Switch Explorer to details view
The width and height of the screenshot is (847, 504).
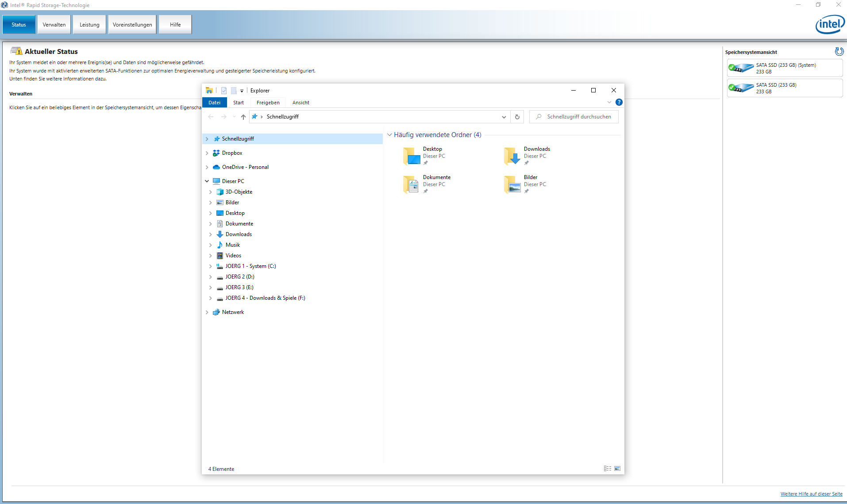pyautogui.click(x=608, y=469)
